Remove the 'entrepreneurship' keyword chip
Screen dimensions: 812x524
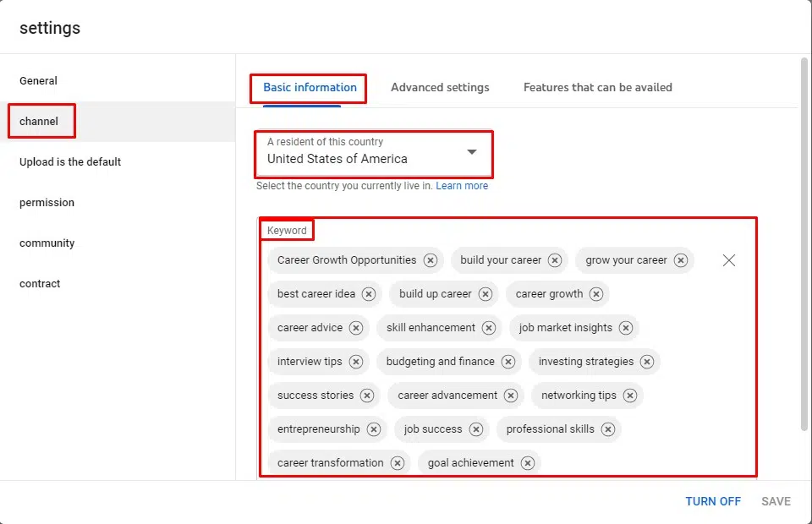click(374, 429)
